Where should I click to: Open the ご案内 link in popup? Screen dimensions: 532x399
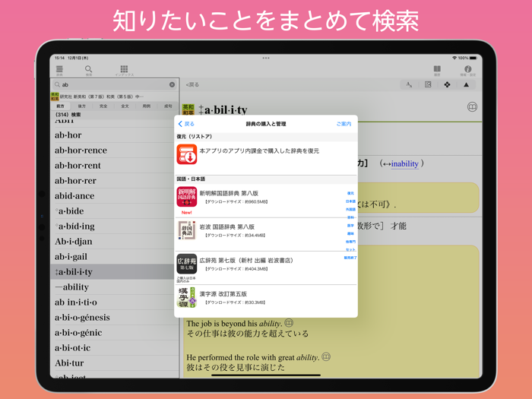pyautogui.click(x=344, y=124)
